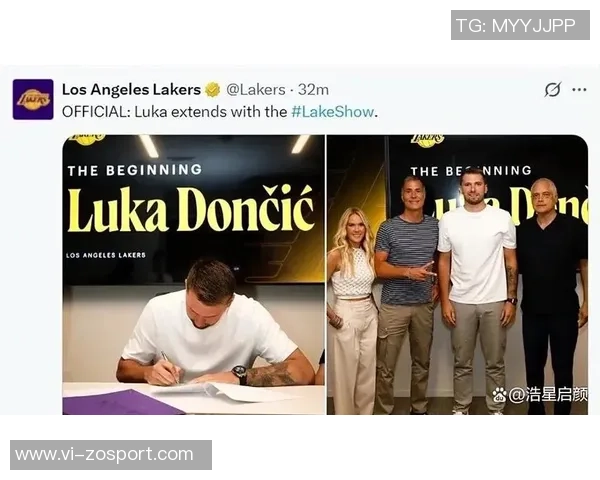This screenshot has height=480, width=600.
Task: Click the Grok slashed-circle icon
Action: pyautogui.click(x=553, y=90)
